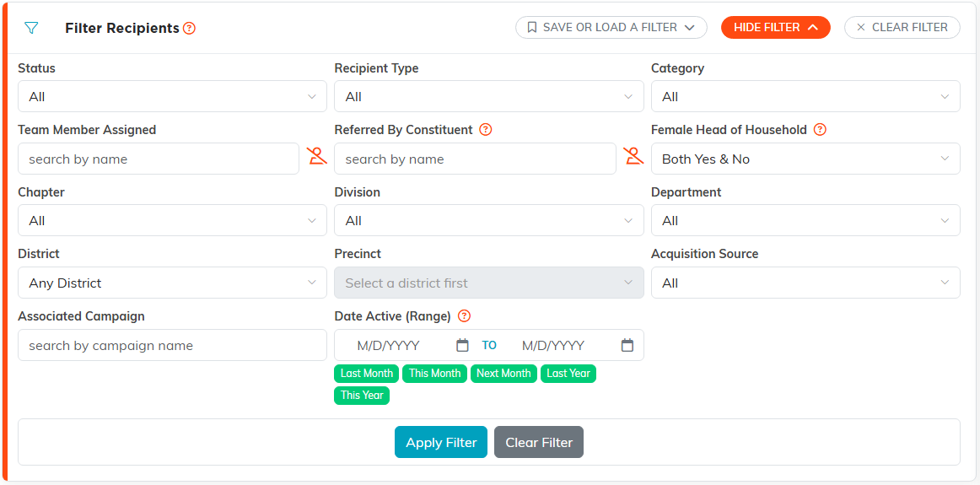980x485 pixels.
Task: Open the District dropdown
Action: tap(173, 283)
